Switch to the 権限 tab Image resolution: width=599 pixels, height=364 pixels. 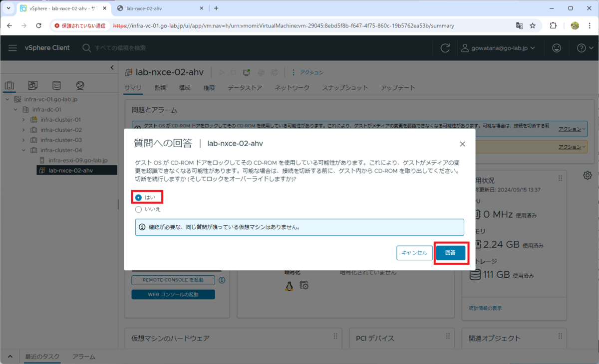pyautogui.click(x=209, y=88)
